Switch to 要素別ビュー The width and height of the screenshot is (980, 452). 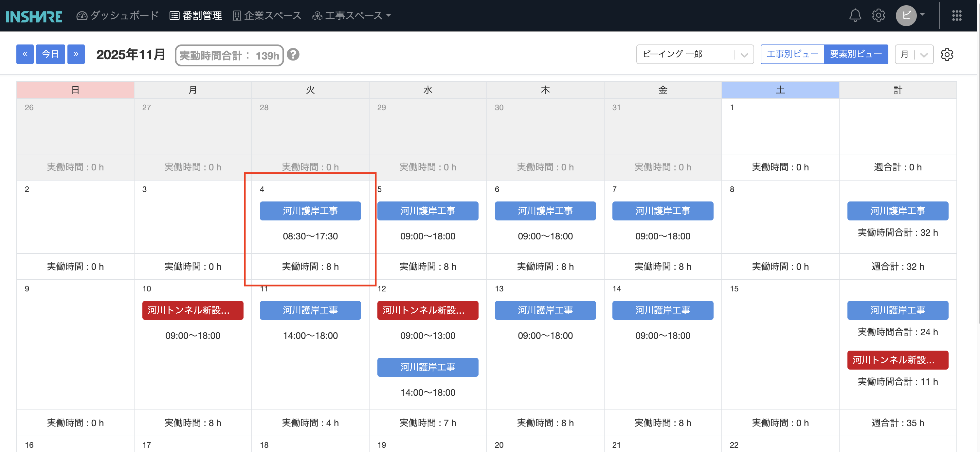tap(856, 54)
